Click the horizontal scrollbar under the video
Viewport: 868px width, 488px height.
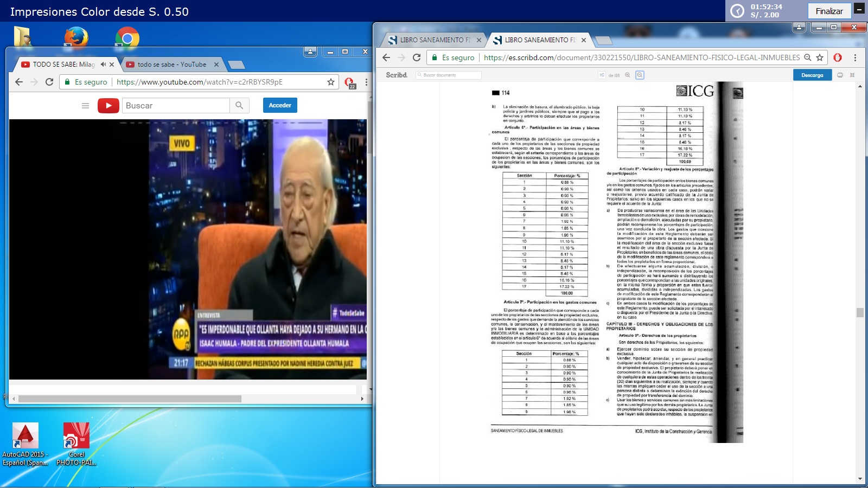pos(130,399)
